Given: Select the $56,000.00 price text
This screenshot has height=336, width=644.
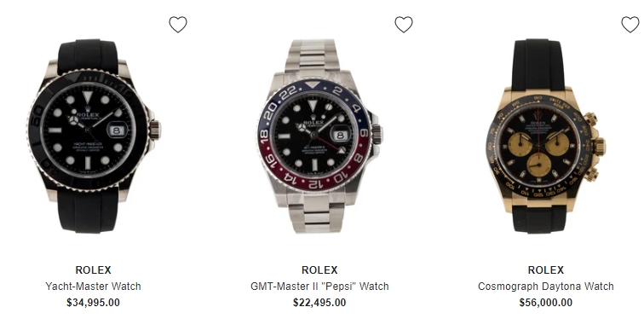Looking at the screenshot, I should click(546, 303).
